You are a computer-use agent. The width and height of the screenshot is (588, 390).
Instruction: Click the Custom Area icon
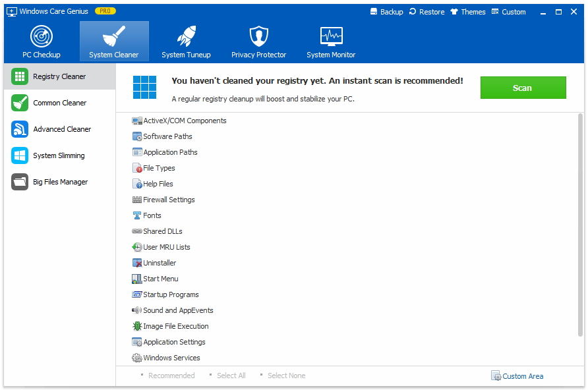tap(496, 376)
